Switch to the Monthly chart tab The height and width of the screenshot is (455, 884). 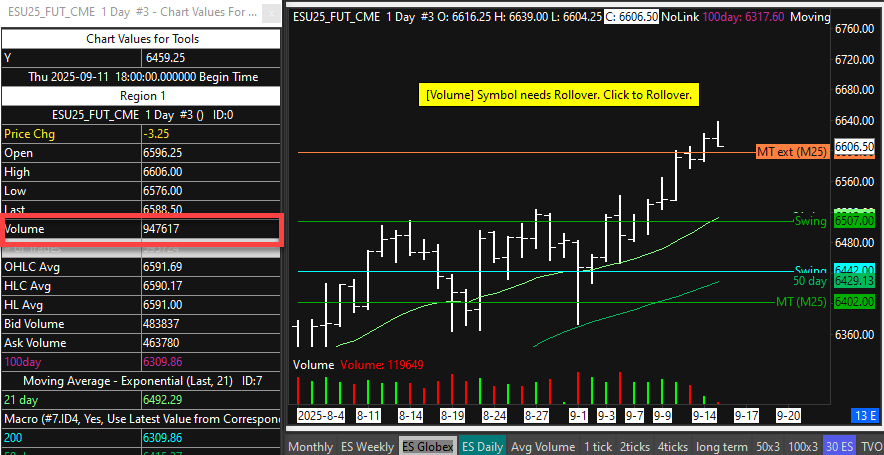tap(311, 447)
